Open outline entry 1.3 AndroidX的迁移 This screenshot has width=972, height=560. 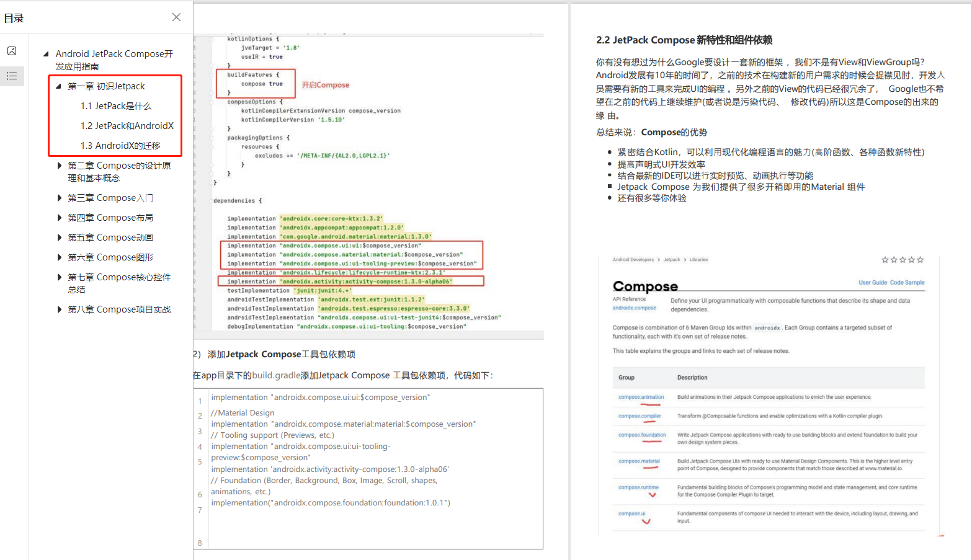click(120, 146)
